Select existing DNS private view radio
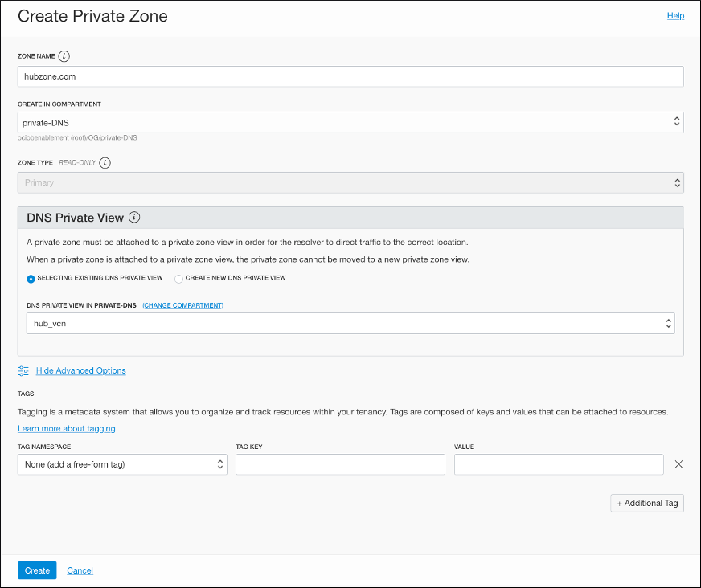Viewport: 701px width, 588px height. coord(31,279)
